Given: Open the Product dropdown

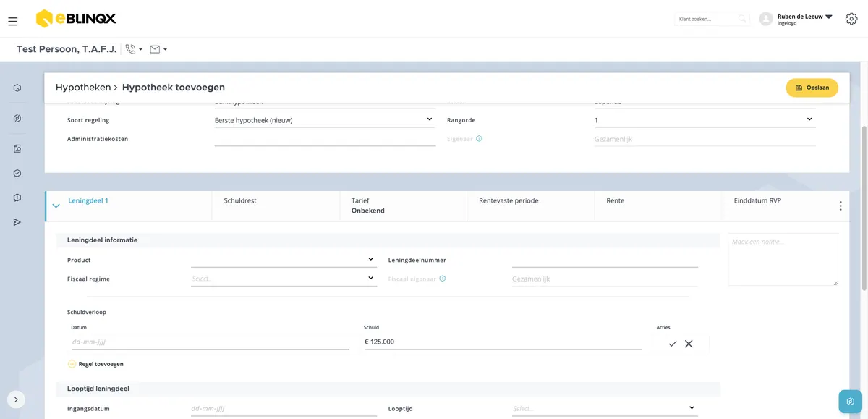Looking at the screenshot, I should pyautogui.click(x=284, y=259).
